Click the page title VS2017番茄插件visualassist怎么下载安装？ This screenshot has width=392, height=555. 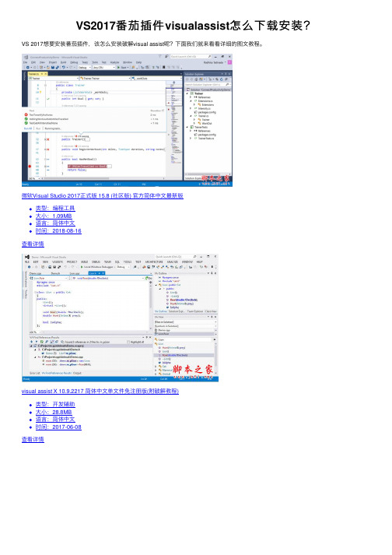(x=193, y=26)
